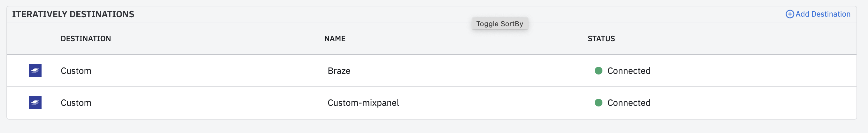Click the Braze row's blue destination icon
This screenshot has width=868, height=133.
pyautogui.click(x=35, y=71)
